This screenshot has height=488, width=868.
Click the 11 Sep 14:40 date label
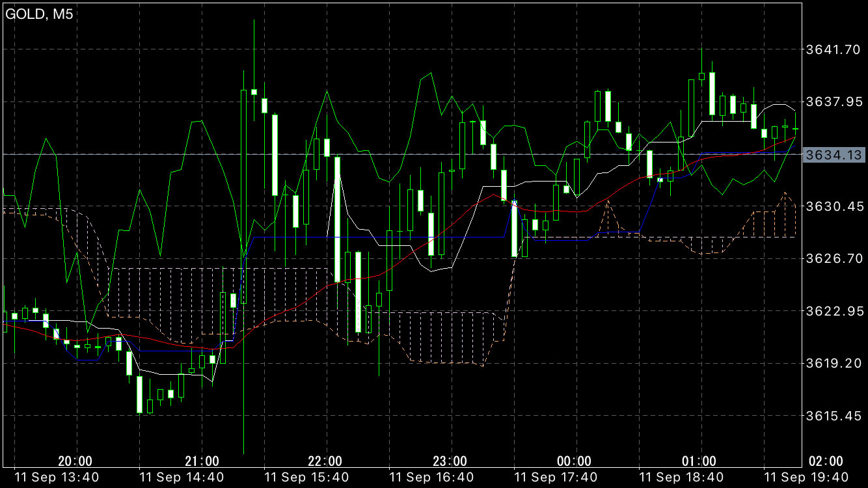tap(182, 478)
